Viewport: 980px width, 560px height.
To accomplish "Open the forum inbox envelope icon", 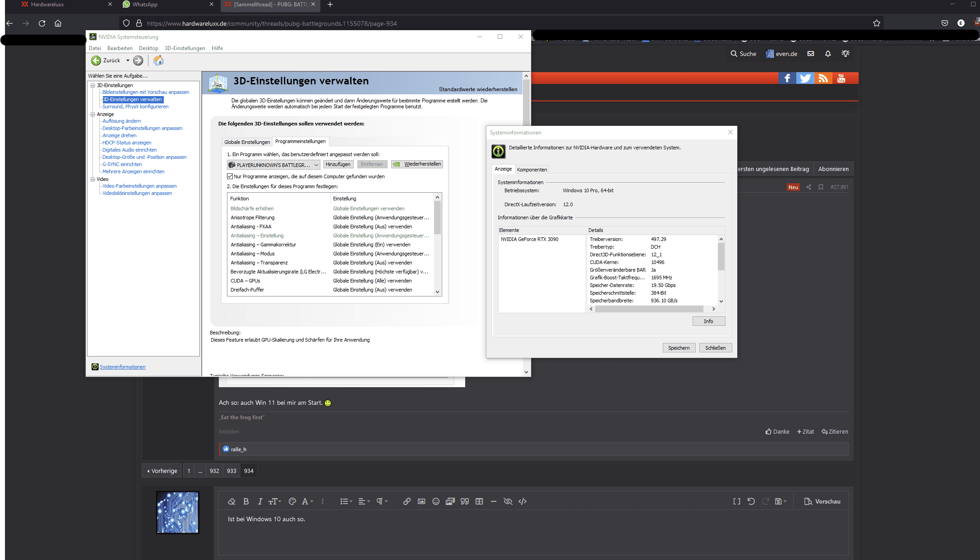I will click(811, 54).
